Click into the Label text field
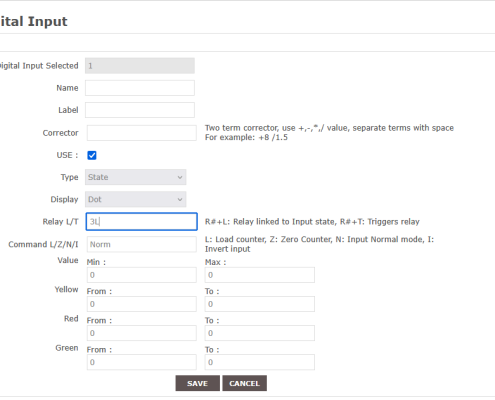This screenshot has height=400, width=495. [140, 110]
